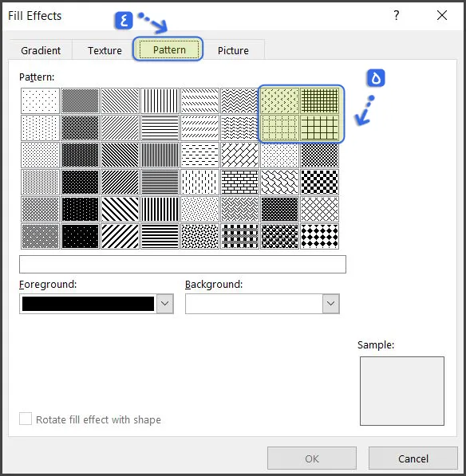
Task: Go to the Picture tab
Action: tap(233, 50)
